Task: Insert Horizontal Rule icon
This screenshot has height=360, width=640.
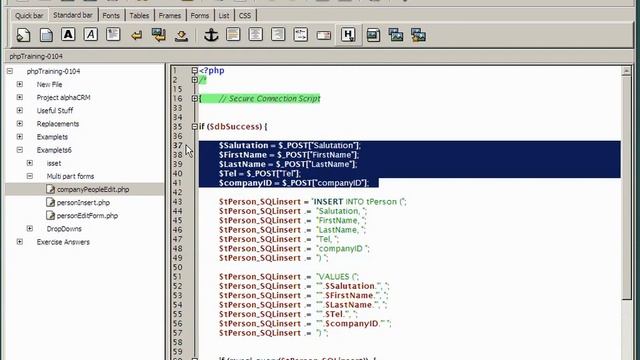Action: pyautogui.click(x=233, y=35)
